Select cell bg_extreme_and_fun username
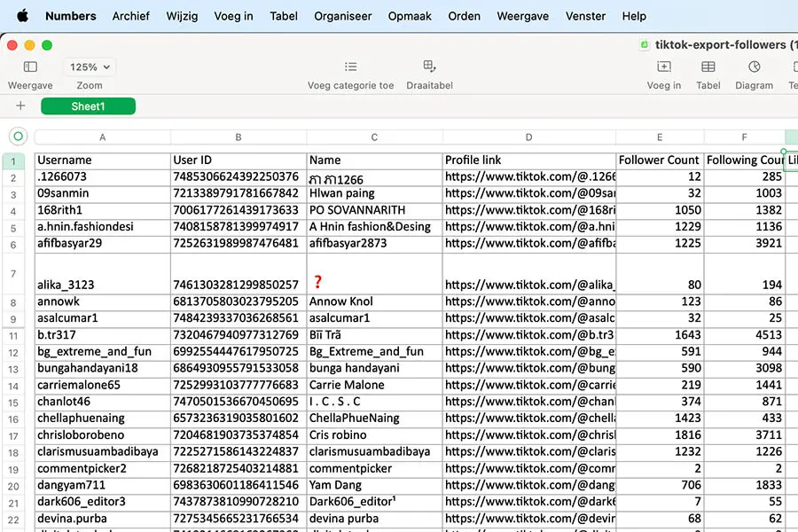 pyautogui.click(x=102, y=352)
